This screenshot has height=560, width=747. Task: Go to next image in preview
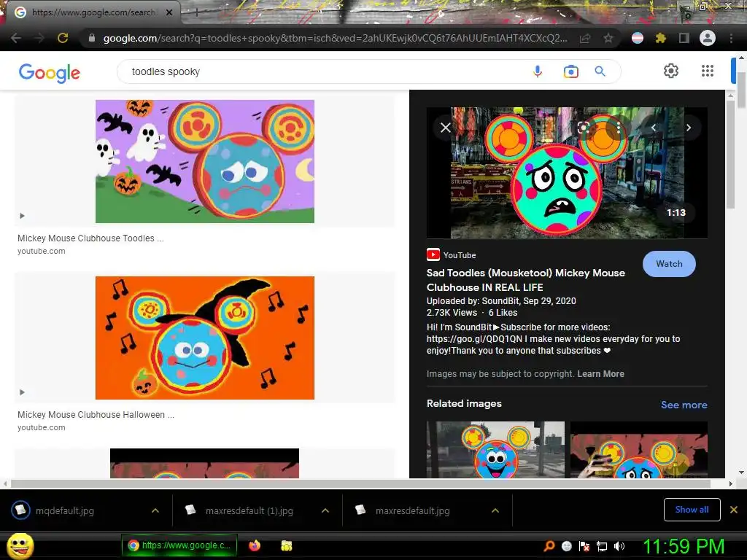click(689, 128)
